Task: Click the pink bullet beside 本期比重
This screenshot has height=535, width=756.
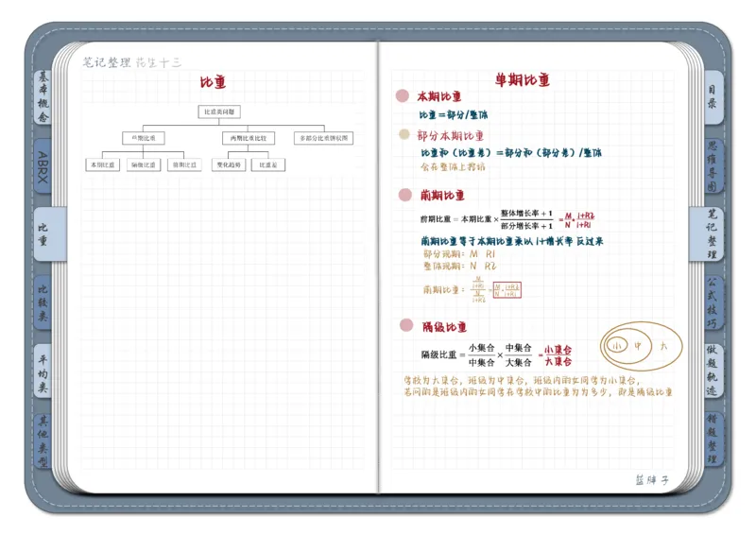Action: [x=402, y=96]
